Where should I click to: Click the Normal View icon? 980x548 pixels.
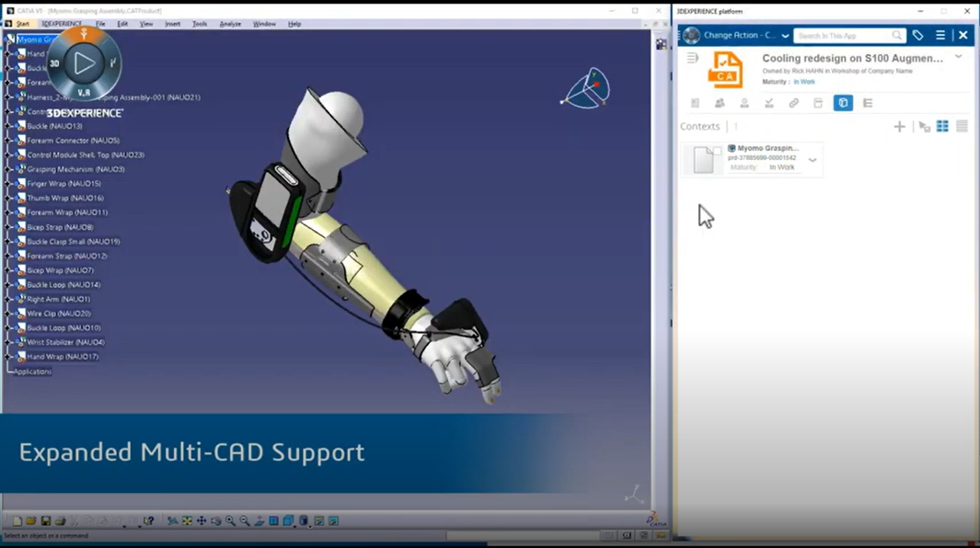pos(259,520)
